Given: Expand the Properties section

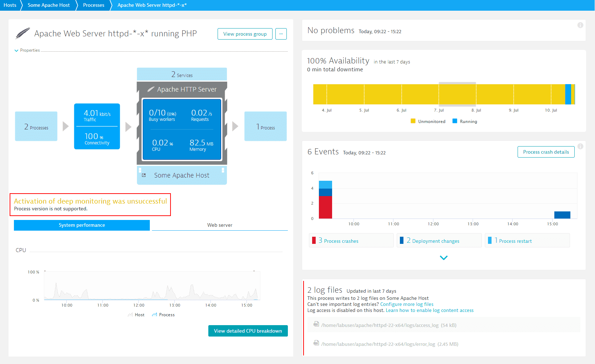Looking at the screenshot, I should 27,50.
